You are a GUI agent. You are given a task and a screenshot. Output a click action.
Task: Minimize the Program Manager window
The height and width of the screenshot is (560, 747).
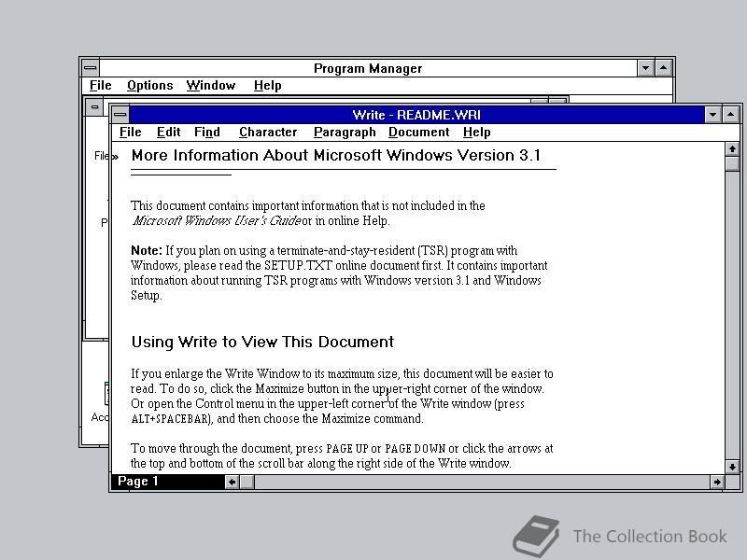(x=645, y=67)
